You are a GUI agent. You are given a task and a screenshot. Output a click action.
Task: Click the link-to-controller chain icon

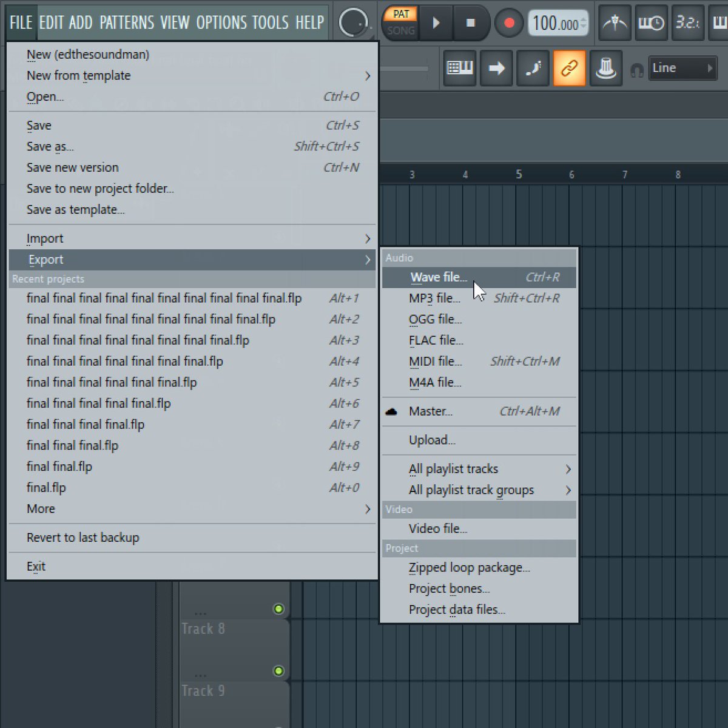point(569,68)
